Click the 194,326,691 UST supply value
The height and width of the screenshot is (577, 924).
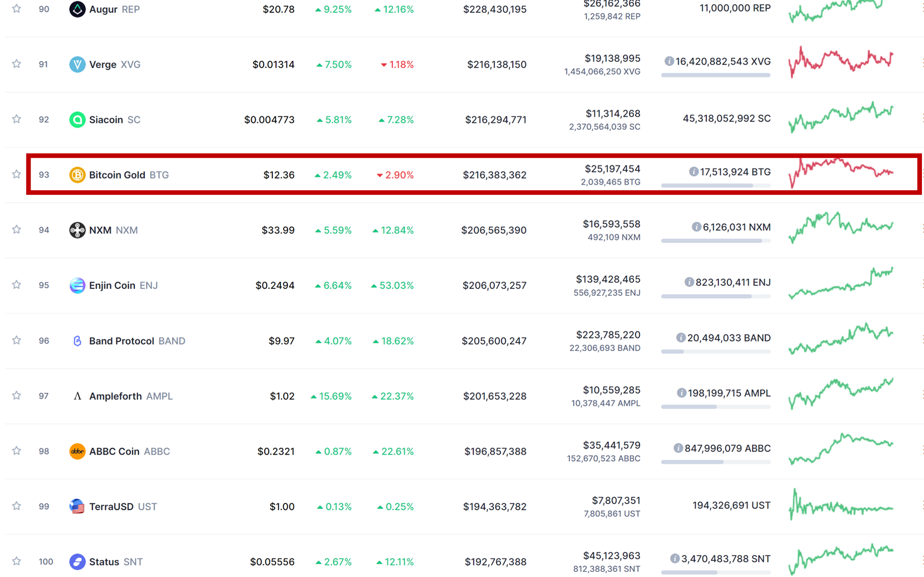[731, 505]
